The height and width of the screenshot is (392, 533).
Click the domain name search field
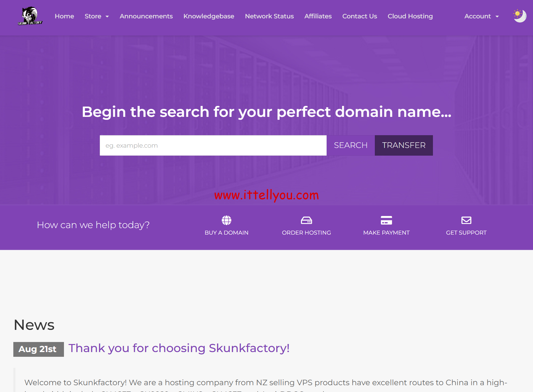pyautogui.click(x=213, y=145)
